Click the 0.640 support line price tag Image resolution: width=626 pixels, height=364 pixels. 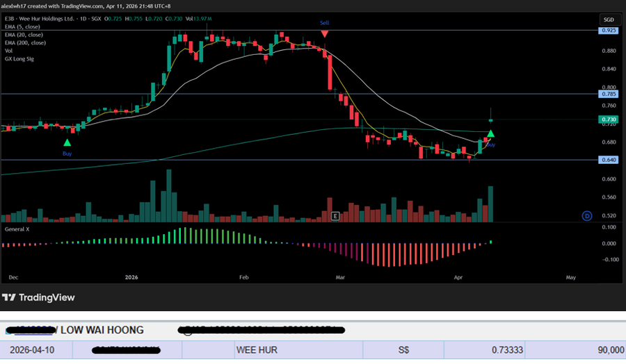click(x=608, y=160)
